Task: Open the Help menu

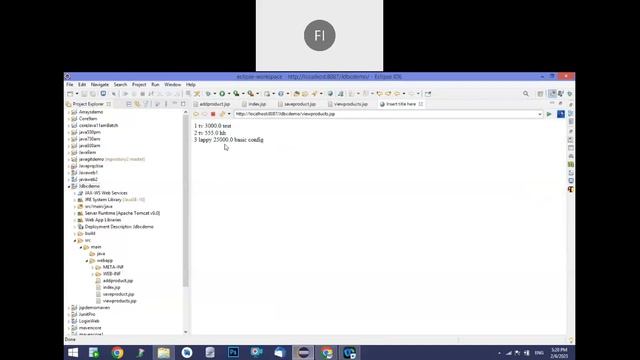Action: tap(191, 84)
